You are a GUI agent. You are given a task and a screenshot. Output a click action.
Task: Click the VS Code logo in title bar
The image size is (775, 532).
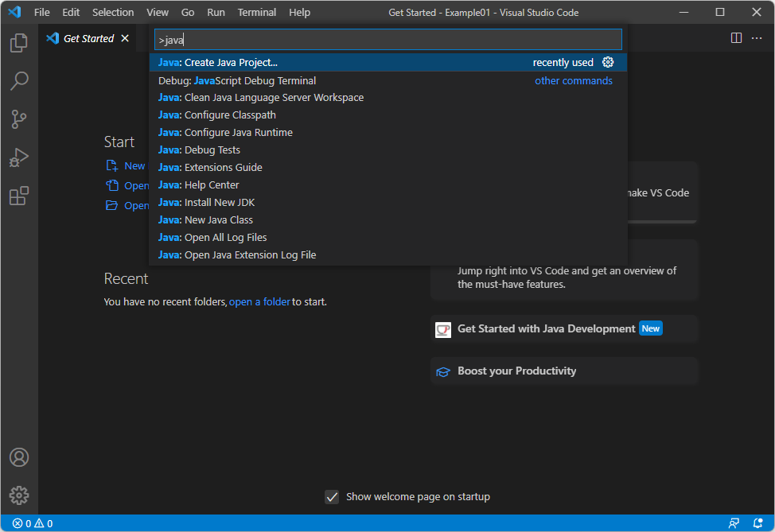[15, 12]
